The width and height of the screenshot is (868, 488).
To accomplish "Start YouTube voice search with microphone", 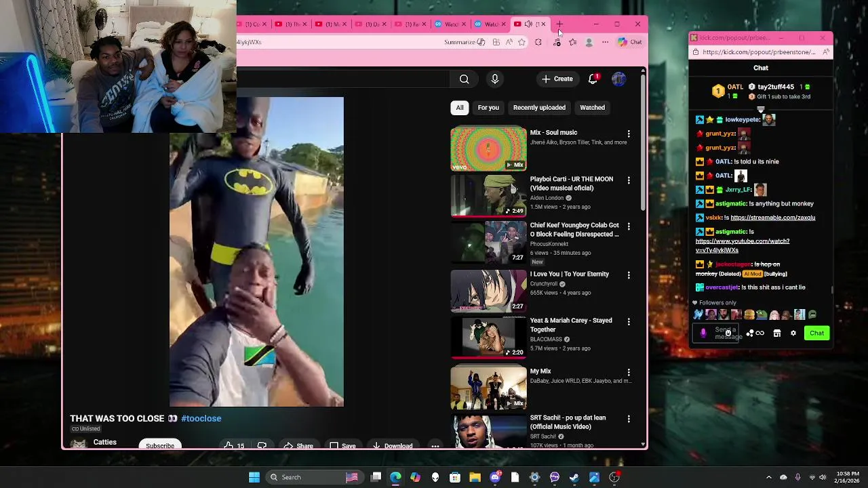I will pyautogui.click(x=495, y=79).
